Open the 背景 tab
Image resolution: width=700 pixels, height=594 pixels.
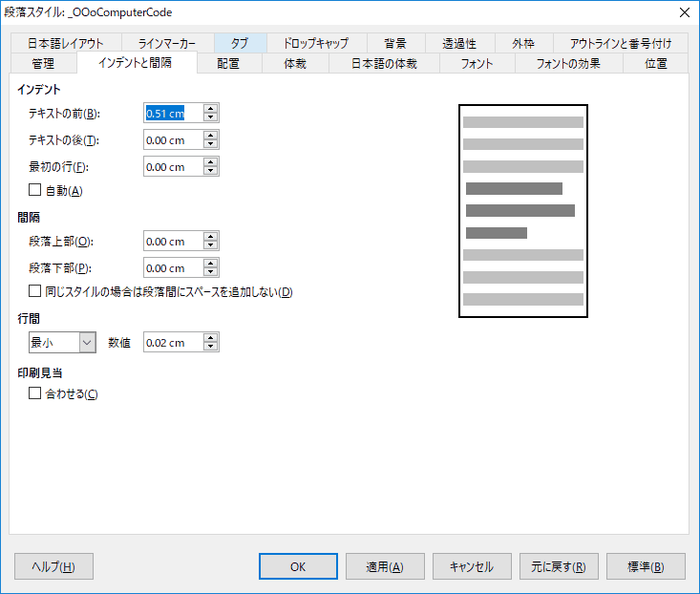395,43
